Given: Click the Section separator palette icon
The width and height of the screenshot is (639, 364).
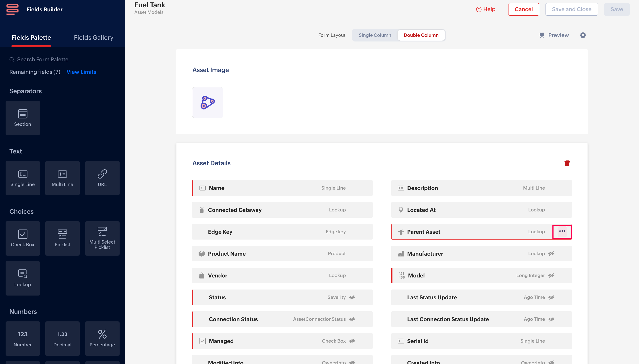Looking at the screenshot, I should [23, 118].
